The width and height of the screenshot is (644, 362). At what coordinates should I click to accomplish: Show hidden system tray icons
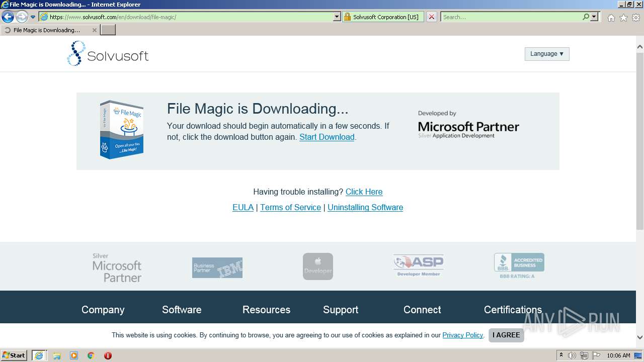pos(561,355)
